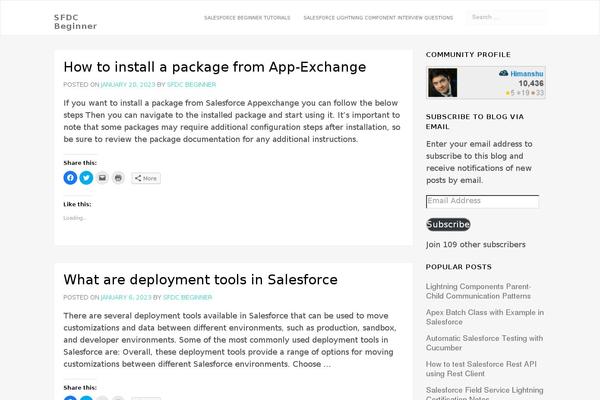Click the community points value 10,436
This screenshot has height=400, width=600.
pyautogui.click(x=531, y=83)
